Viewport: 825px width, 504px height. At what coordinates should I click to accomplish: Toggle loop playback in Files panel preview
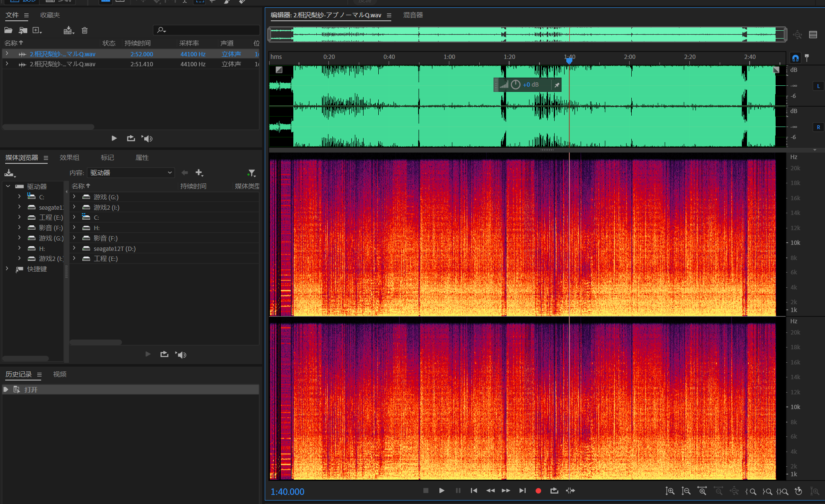pos(131,138)
